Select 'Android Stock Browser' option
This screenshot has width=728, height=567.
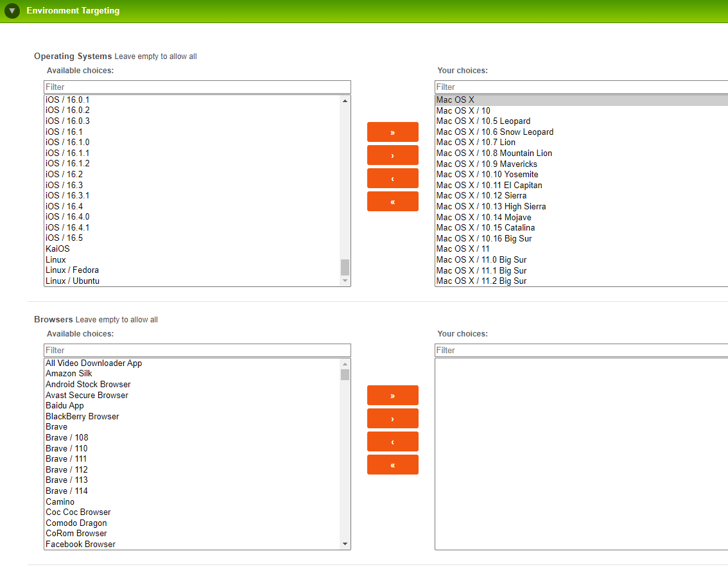[x=192, y=385]
